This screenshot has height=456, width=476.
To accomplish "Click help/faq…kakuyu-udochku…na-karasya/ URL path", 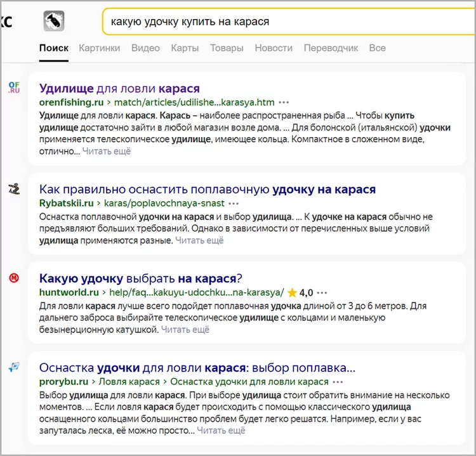I will pos(197,292).
